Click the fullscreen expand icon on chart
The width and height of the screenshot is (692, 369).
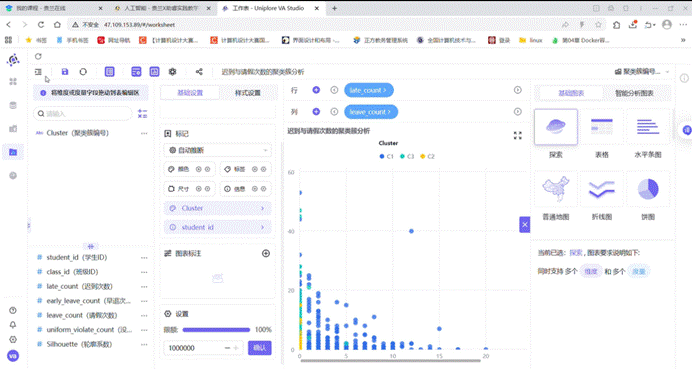(x=518, y=136)
